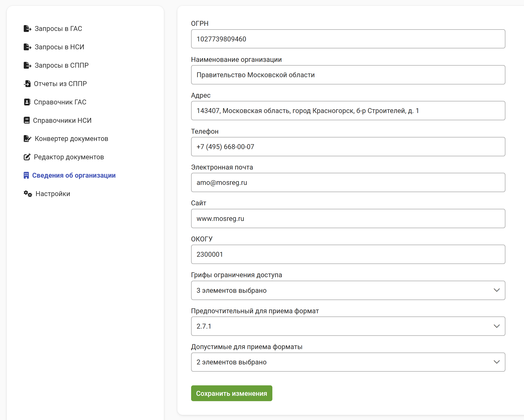
Task: Click the Запросы в НСИ file icon
Action: coord(27,47)
